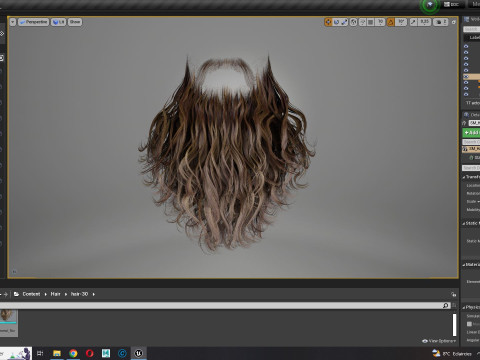Open camera speed setting

tap(441, 22)
